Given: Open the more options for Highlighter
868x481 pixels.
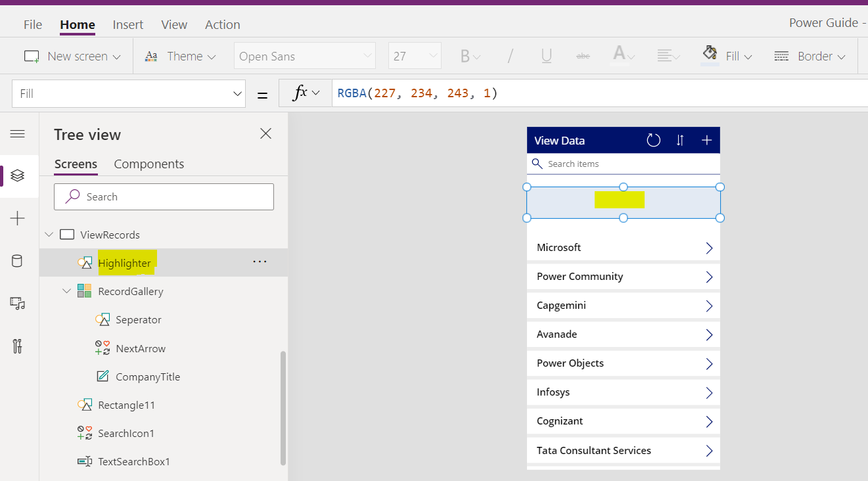Looking at the screenshot, I should 260,262.
